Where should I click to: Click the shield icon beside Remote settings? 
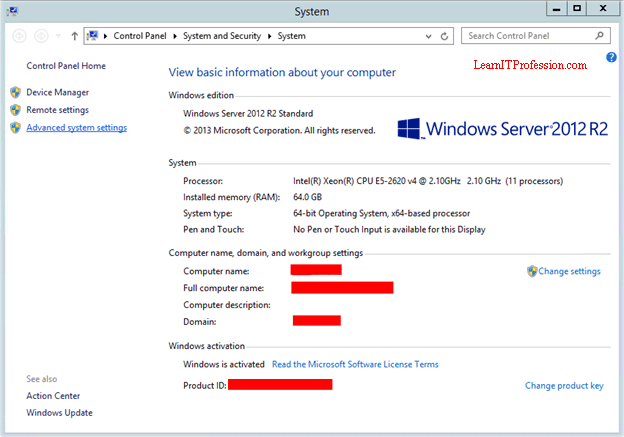click(16, 110)
